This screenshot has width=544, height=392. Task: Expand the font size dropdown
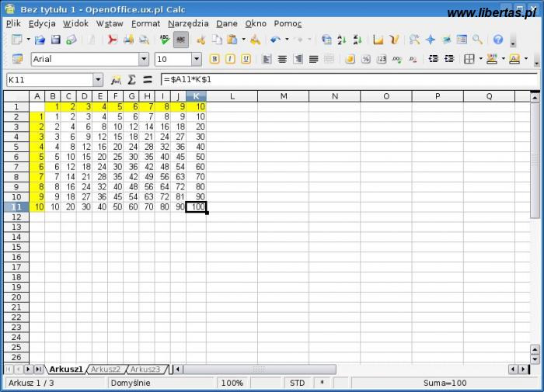196,59
